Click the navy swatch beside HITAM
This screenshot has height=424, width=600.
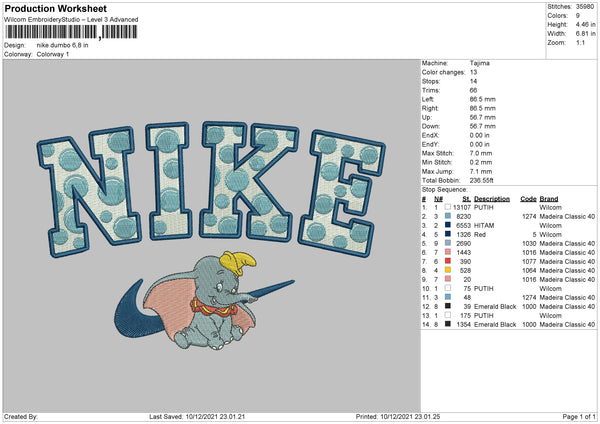click(x=448, y=225)
